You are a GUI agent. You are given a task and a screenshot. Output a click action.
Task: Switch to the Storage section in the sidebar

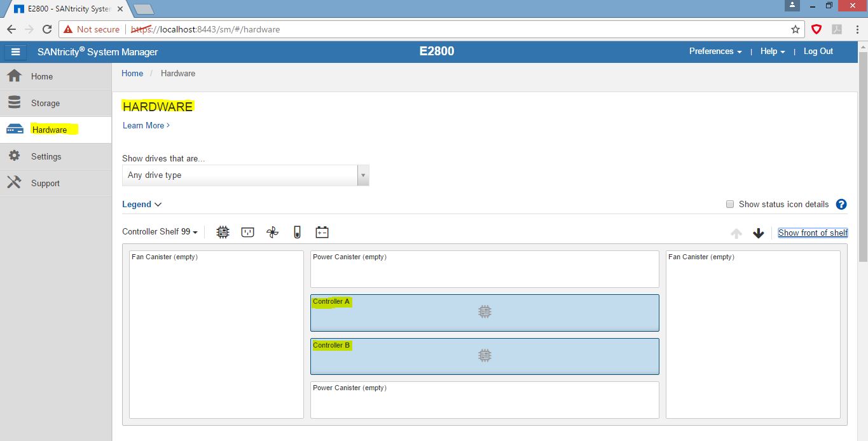[x=46, y=102]
